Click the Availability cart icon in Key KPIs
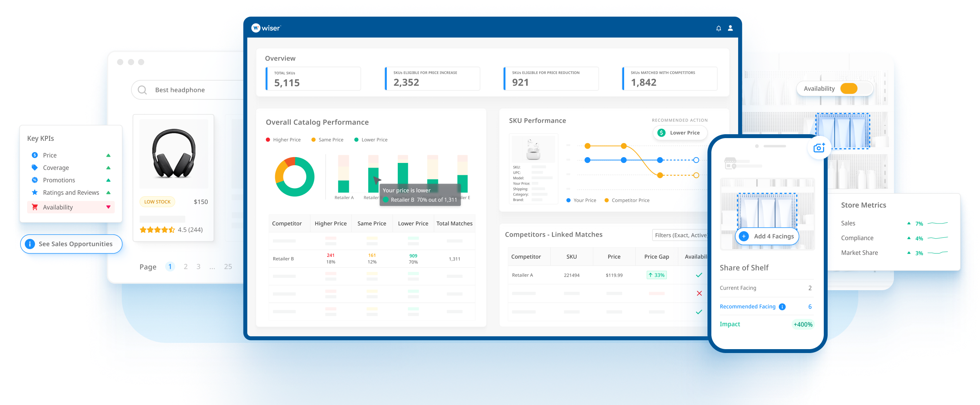Viewport: 980px width, 405px height. point(34,207)
